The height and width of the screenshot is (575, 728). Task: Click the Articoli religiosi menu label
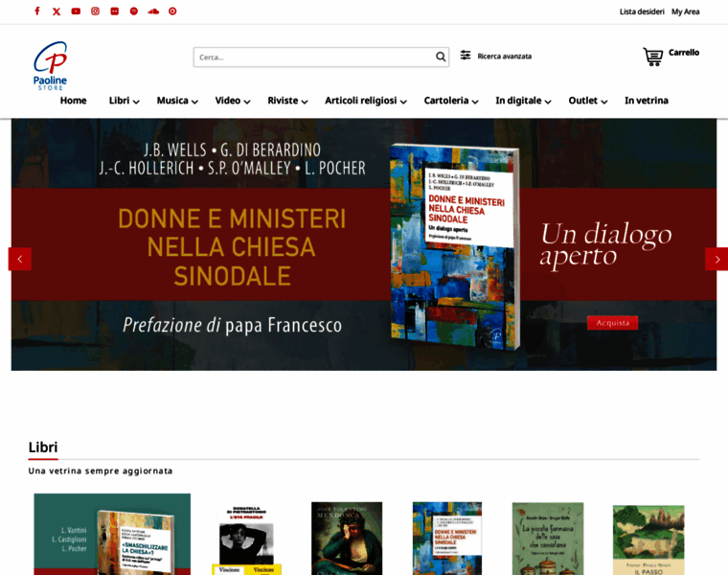[x=361, y=101]
